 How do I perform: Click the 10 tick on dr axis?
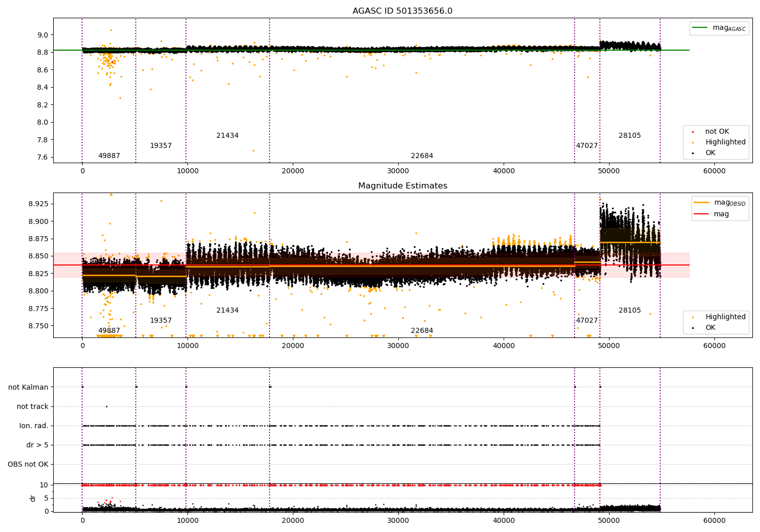click(x=44, y=485)
